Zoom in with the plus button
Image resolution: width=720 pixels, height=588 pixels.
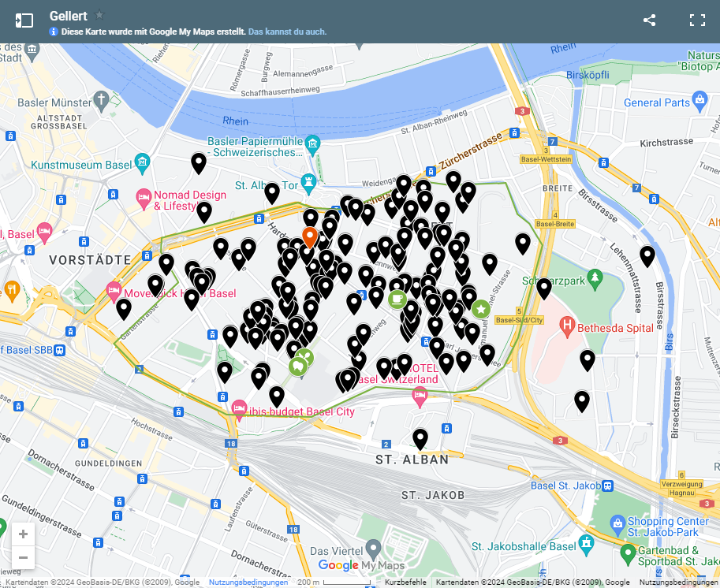tap(23, 534)
